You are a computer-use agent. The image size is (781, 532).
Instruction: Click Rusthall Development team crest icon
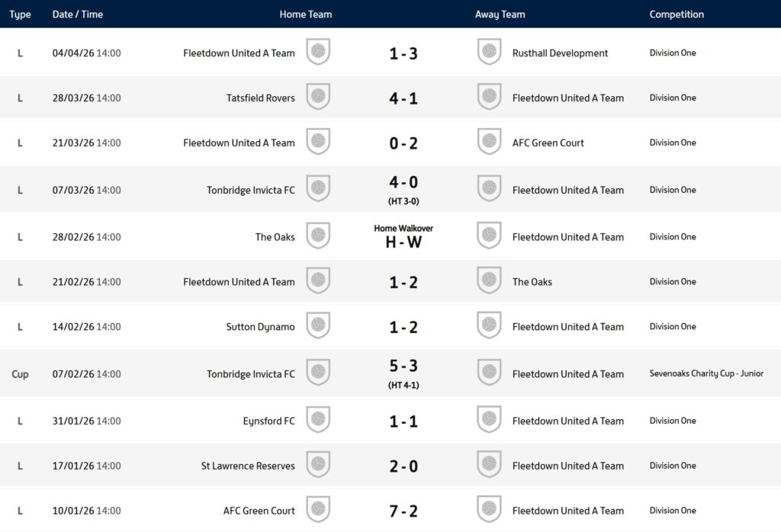pyautogui.click(x=489, y=53)
